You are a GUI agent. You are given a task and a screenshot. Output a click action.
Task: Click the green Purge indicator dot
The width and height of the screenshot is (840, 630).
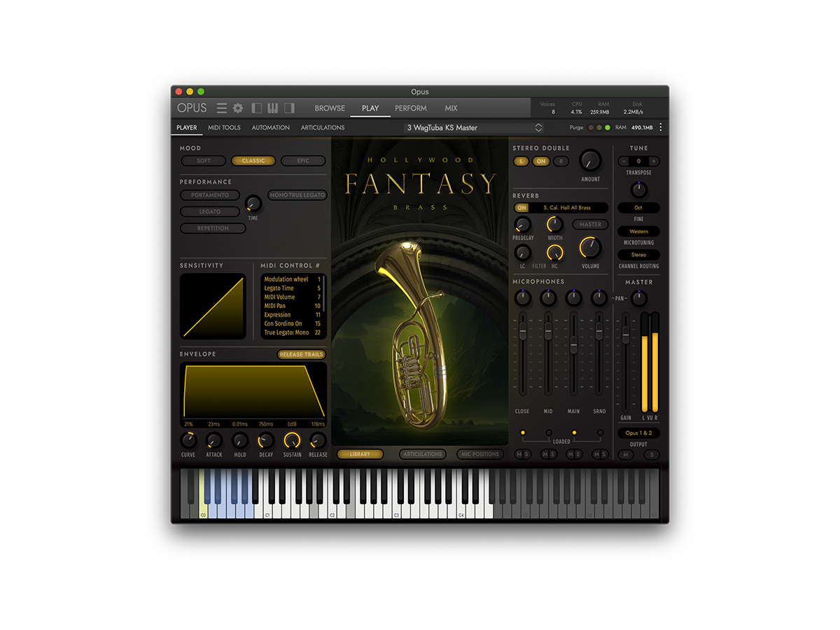tap(608, 127)
